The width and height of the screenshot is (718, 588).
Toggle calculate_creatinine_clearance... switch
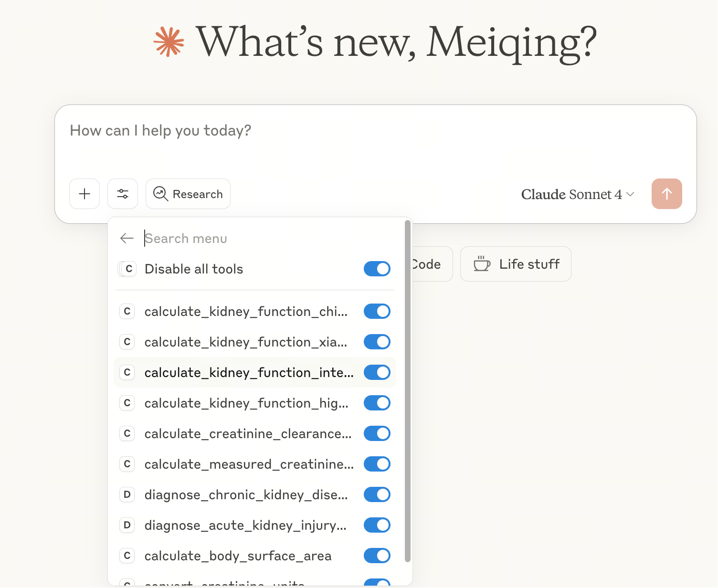pos(377,433)
